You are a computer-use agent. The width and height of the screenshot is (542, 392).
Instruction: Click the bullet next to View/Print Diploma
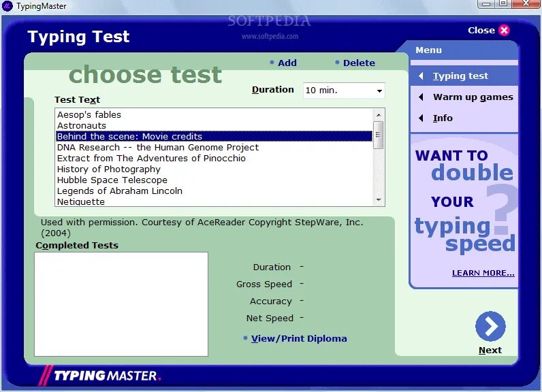tap(245, 338)
